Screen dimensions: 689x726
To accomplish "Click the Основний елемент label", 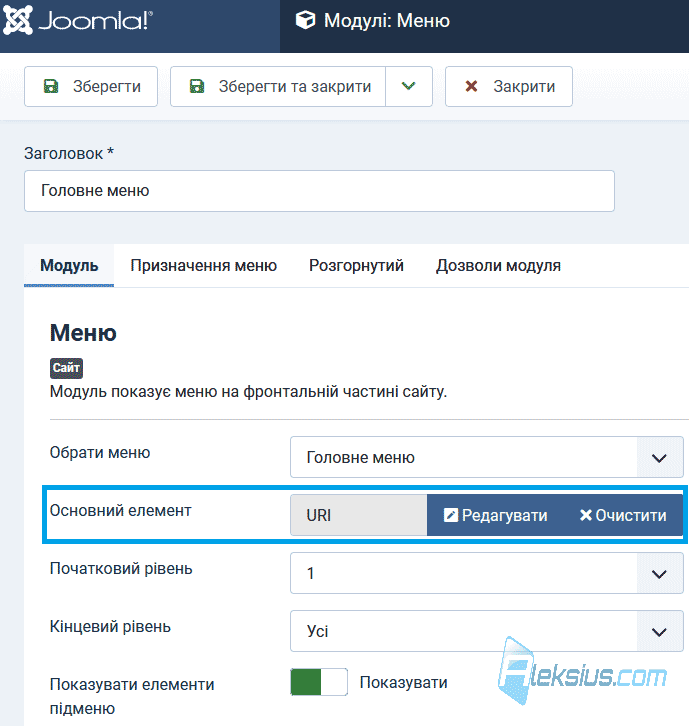I will point(120,510).
